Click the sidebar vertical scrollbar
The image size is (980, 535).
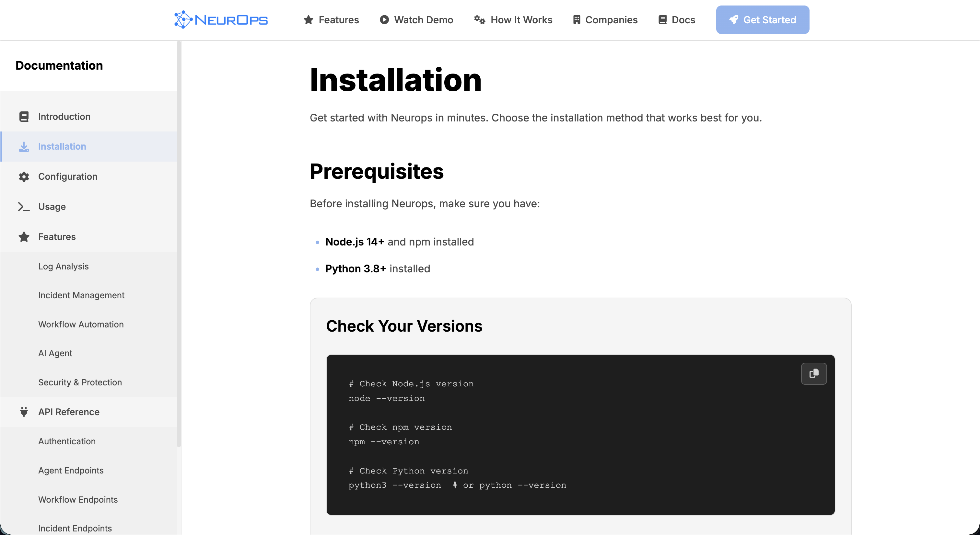coord(179,243)
